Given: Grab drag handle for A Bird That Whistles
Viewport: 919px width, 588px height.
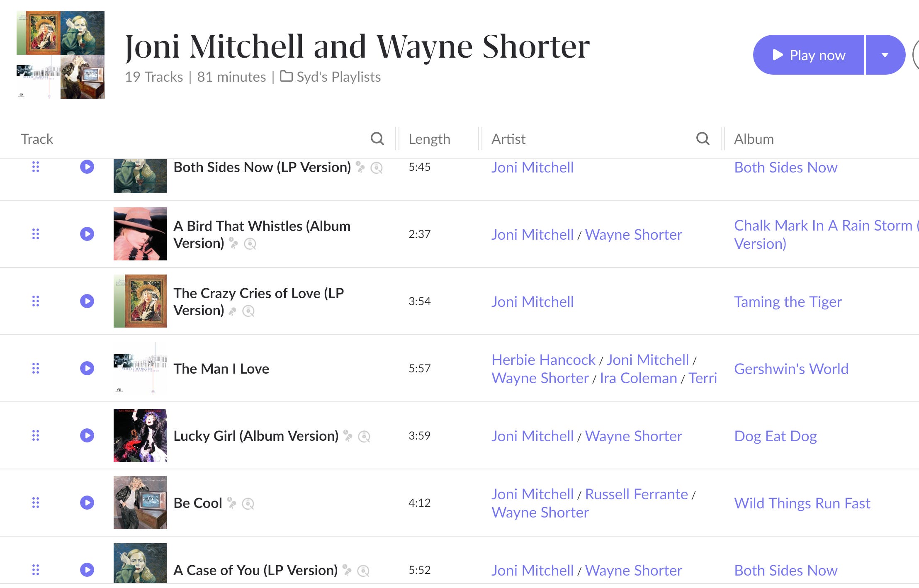Looking at the screenshot, I should pyautogui.click(x=36, y=234).
